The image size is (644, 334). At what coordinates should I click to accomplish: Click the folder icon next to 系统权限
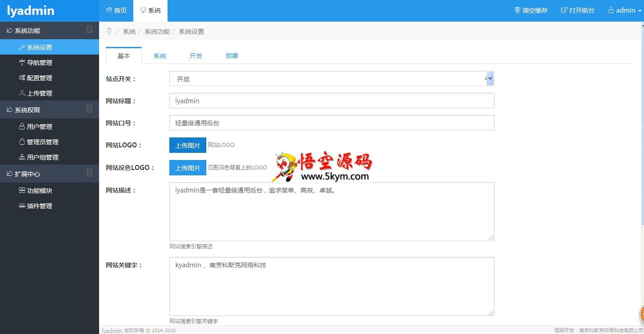point(9,110)
